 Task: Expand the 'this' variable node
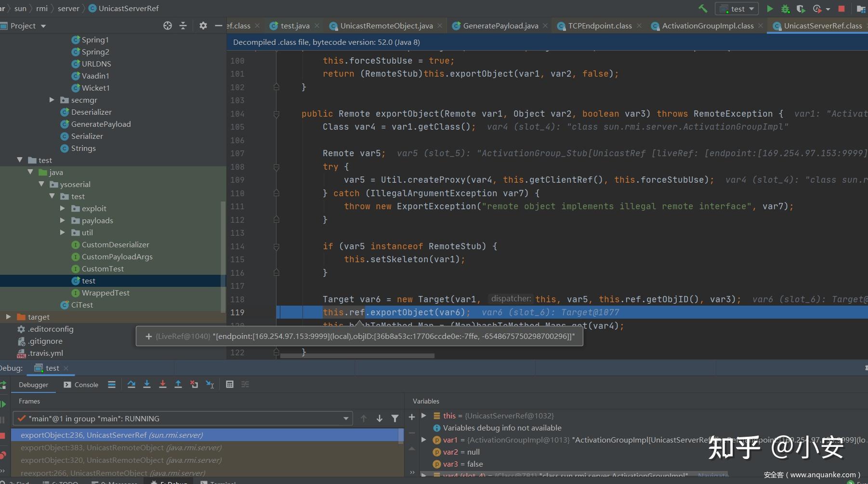point(424,415)
